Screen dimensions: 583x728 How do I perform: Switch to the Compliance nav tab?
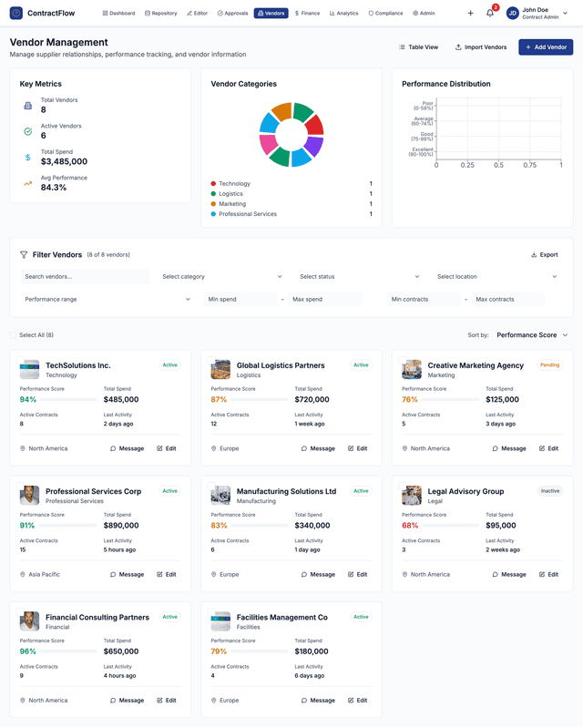click(386, 14)
